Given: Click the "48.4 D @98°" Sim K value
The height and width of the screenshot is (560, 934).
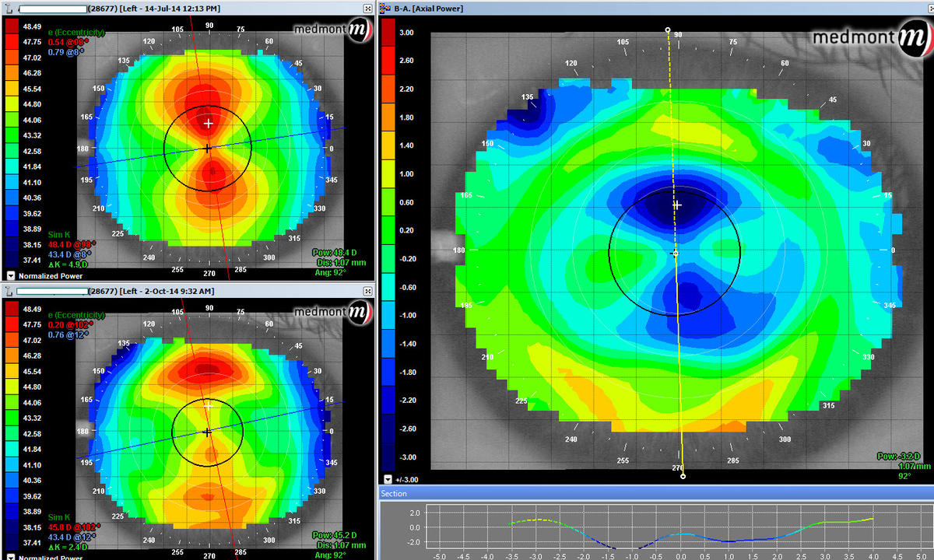Looking at the screenshot, I should 72,244.
